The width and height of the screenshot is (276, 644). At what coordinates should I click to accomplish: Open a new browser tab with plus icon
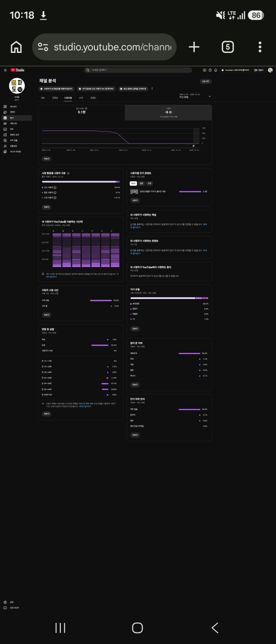pyautogui.click(x=194, y=47)
